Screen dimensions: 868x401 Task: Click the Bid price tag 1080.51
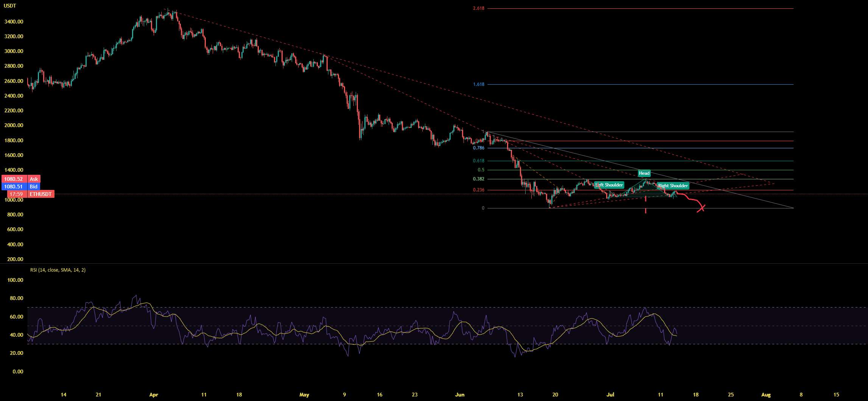(x=21, y=187)
